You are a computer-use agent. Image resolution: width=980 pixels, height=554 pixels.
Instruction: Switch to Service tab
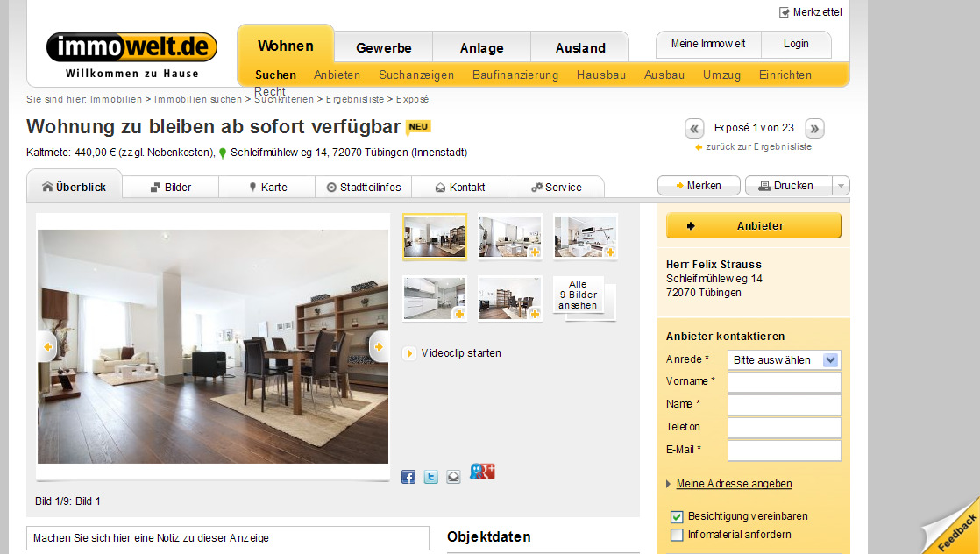pos(557,188)
